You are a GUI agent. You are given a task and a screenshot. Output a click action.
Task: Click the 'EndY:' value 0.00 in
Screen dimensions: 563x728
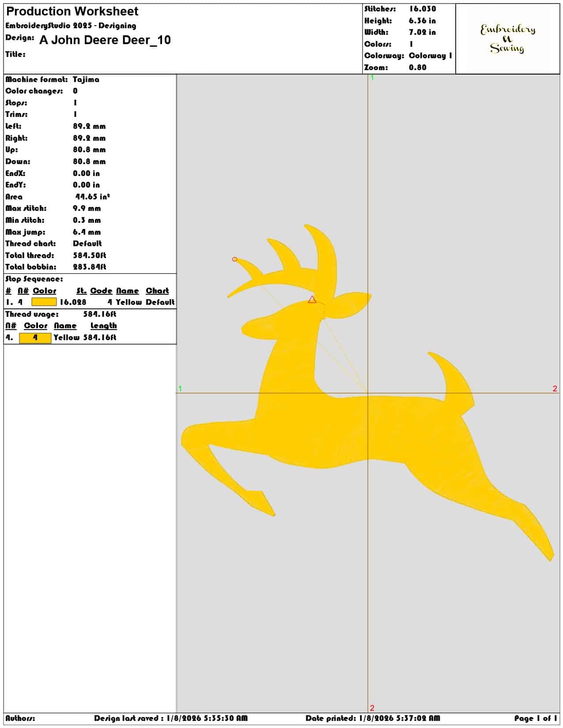click(x=87, y=185)
